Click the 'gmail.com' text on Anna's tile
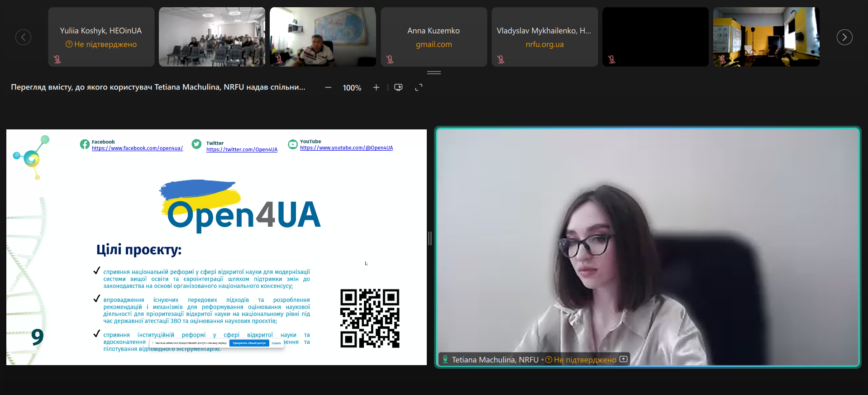868x395 pixels. pos(434,44)
